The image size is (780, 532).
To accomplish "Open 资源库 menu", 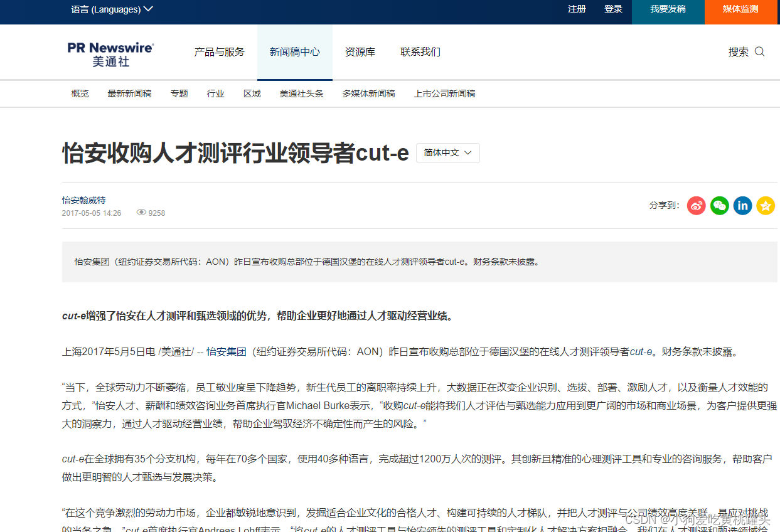I will click(x=360, y=52).
